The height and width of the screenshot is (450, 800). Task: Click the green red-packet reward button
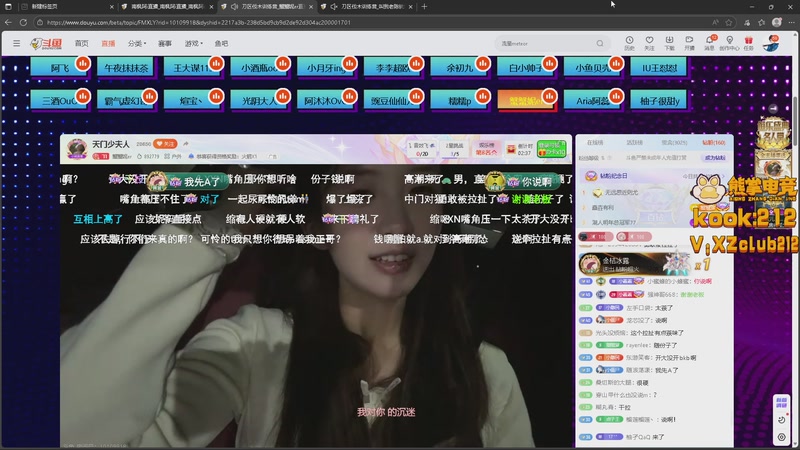point(552,149)
